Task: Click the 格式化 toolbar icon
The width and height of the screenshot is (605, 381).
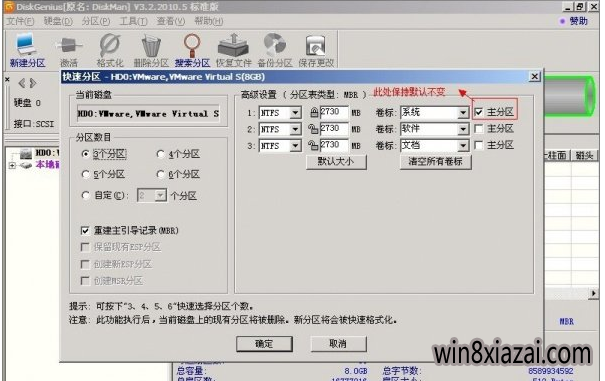Action: (110, 45)
